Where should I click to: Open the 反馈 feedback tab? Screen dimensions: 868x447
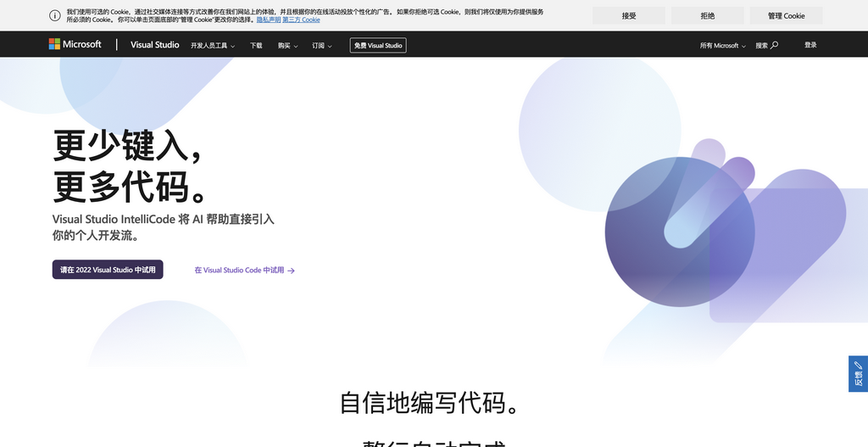(858, 374)
